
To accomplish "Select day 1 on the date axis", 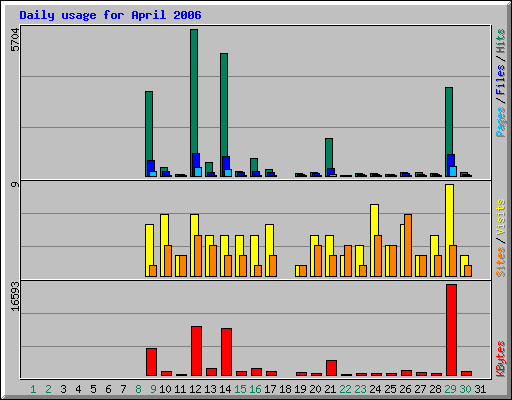I will [33, 389].
